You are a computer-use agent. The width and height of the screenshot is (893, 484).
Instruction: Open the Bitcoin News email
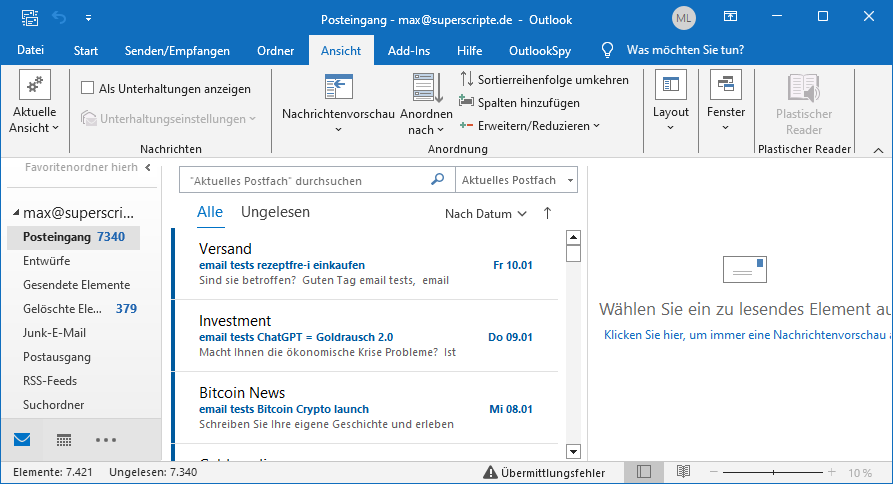click(366, 408)
